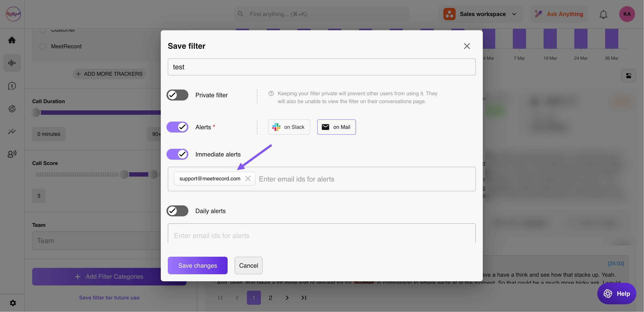Open the conversations waveform sidebar icon
Viewport: 644px width, 312px height.
pyautogui.click(x=12, y=63)
